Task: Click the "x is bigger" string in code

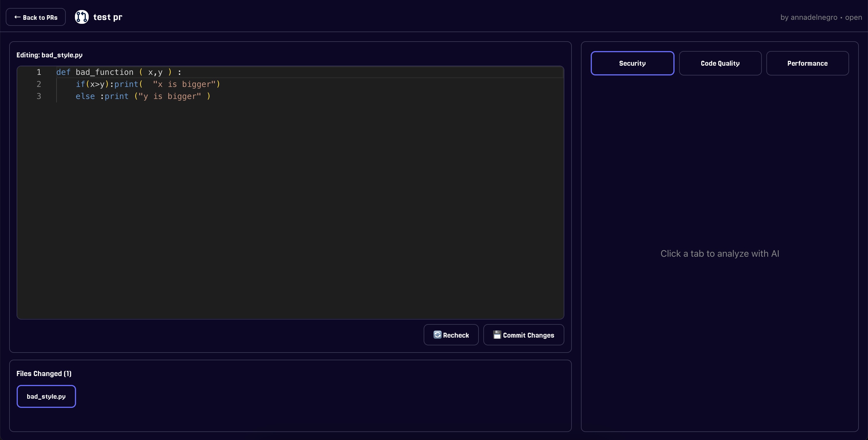Action: [184, 84]
